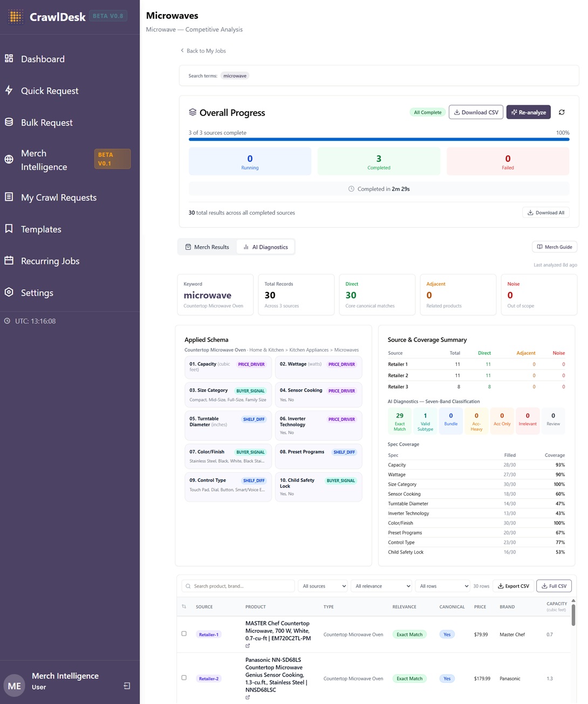588x704 pixels.
Task: Click the Bulk Request database icon
Action: (x=9, y=122)
